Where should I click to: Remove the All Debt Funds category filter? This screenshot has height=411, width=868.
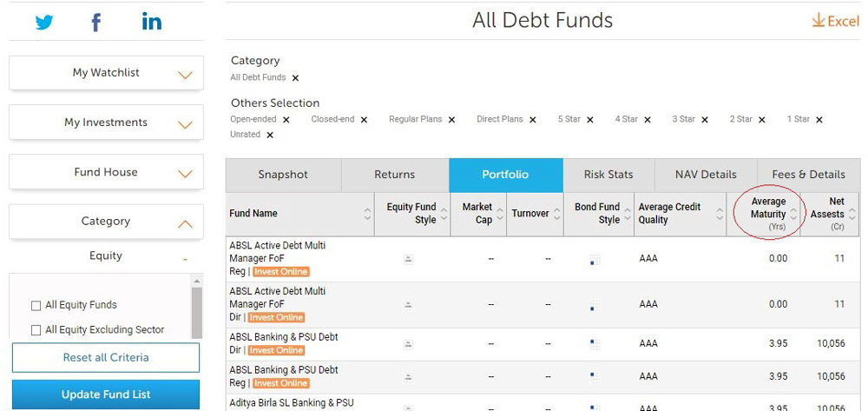point(295,78)
